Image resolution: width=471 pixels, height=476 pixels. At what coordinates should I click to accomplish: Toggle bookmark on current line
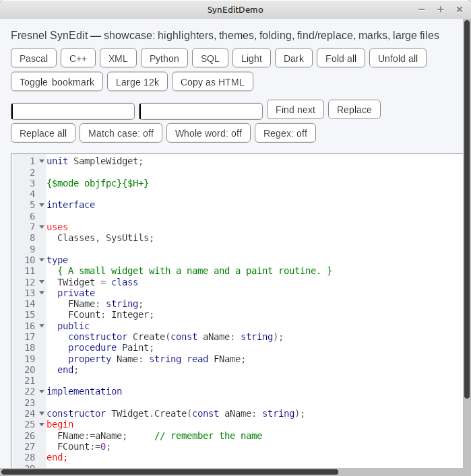pyautogui.click(x=57, y=81)
